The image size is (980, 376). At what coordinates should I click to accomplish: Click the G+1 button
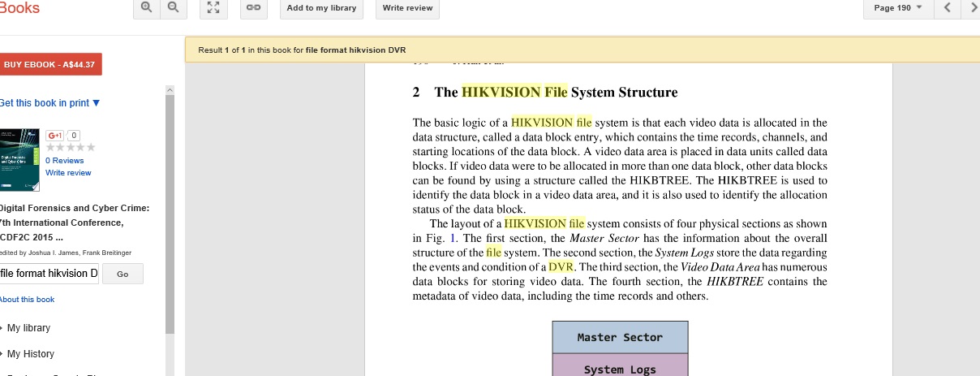pos(56,135)
